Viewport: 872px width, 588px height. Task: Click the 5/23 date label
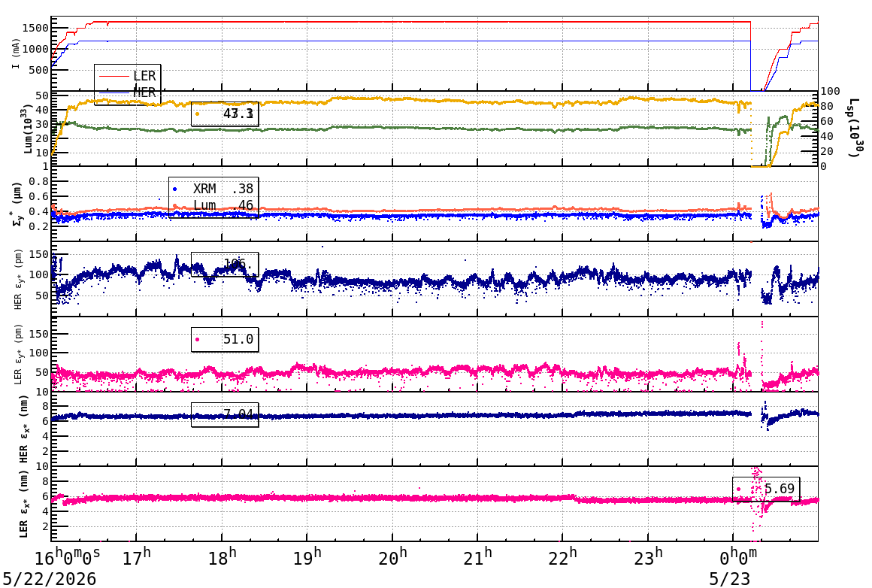[x=729, y=579]
